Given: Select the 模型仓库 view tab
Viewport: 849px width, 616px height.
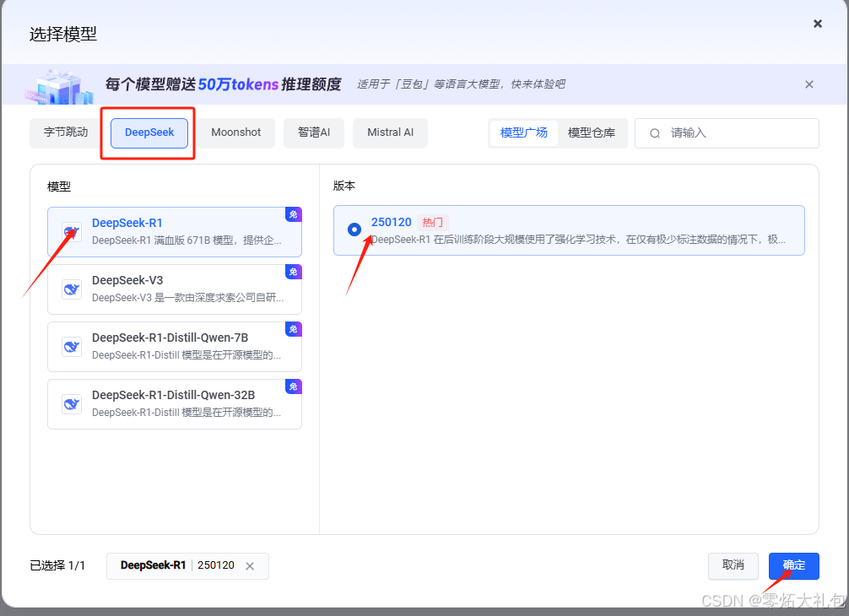Looking at the screenshot, I should click(592, 133).
